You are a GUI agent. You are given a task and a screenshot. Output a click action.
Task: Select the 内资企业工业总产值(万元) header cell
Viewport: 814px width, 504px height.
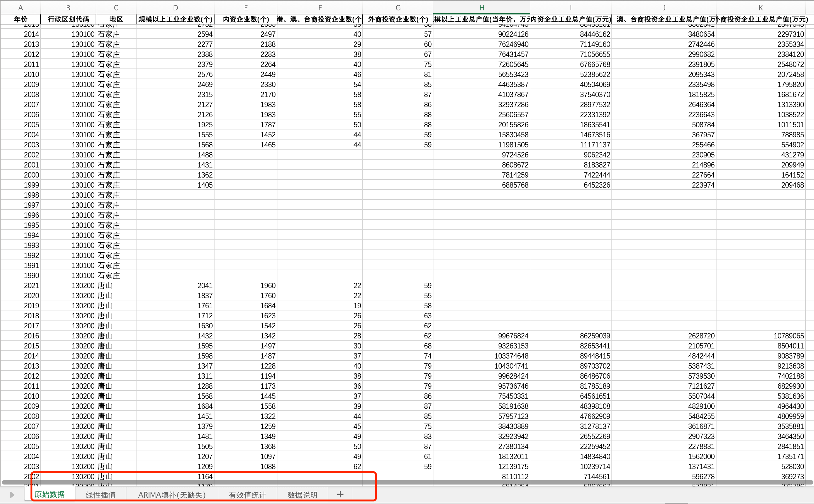(571, 19)
